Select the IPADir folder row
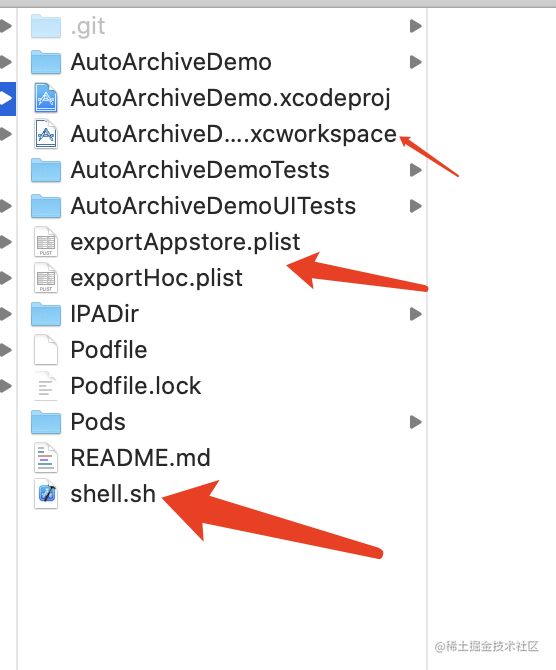The image size is (556, 670). (222, 314)
